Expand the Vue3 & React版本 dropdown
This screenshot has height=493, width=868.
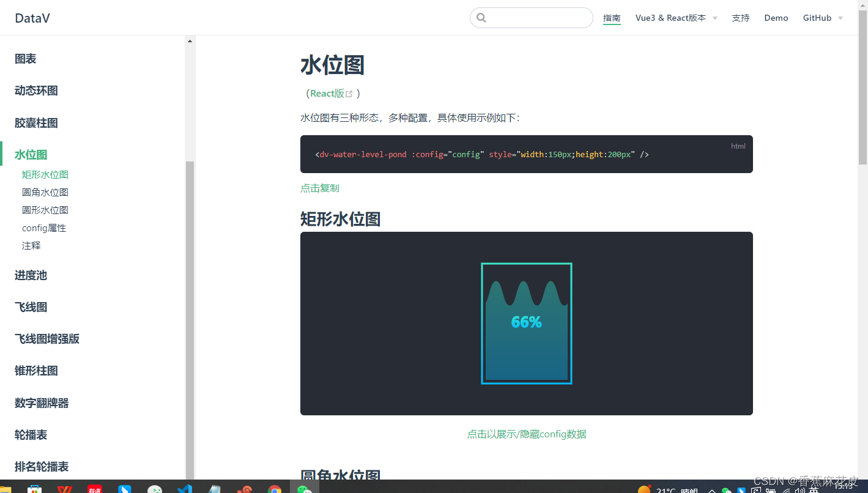pyautogui.click(x=676, y=18)
